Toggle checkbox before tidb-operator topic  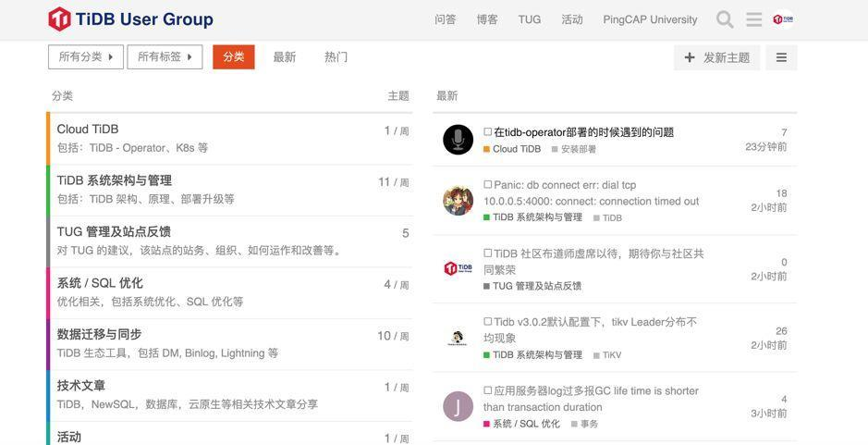click(488, 132)
